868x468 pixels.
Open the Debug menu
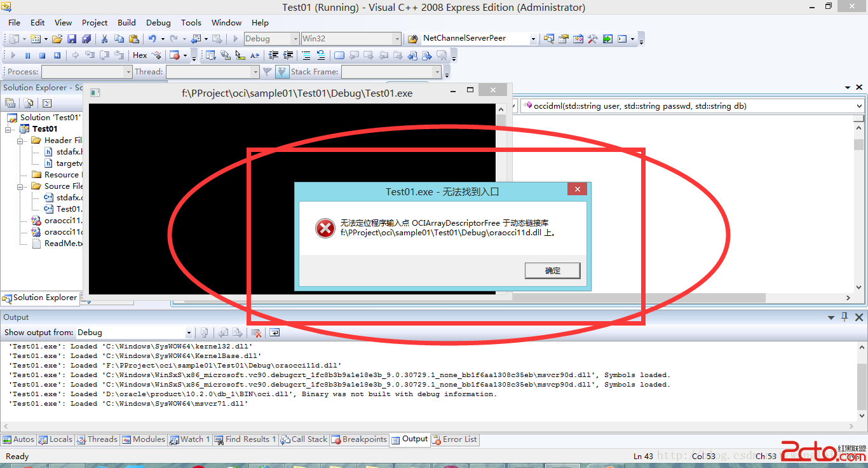tap(158, 23)
